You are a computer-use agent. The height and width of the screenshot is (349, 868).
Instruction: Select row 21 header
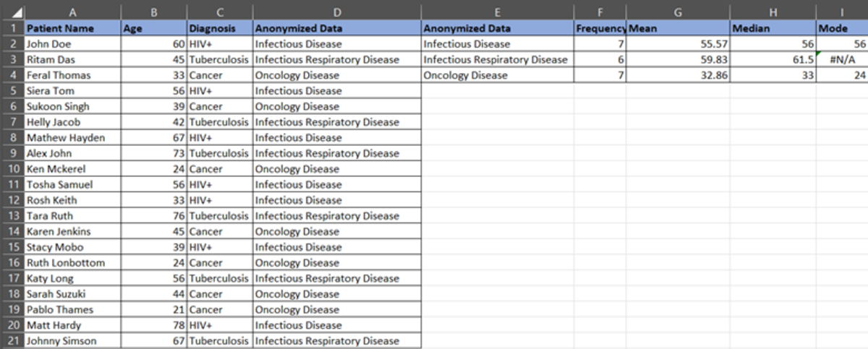pyautogui.click(x=12, y=341)
